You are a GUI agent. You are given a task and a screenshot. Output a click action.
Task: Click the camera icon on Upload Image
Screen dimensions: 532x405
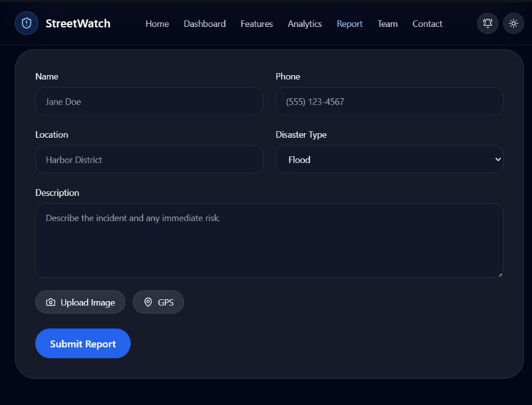(x=50, y=303)
